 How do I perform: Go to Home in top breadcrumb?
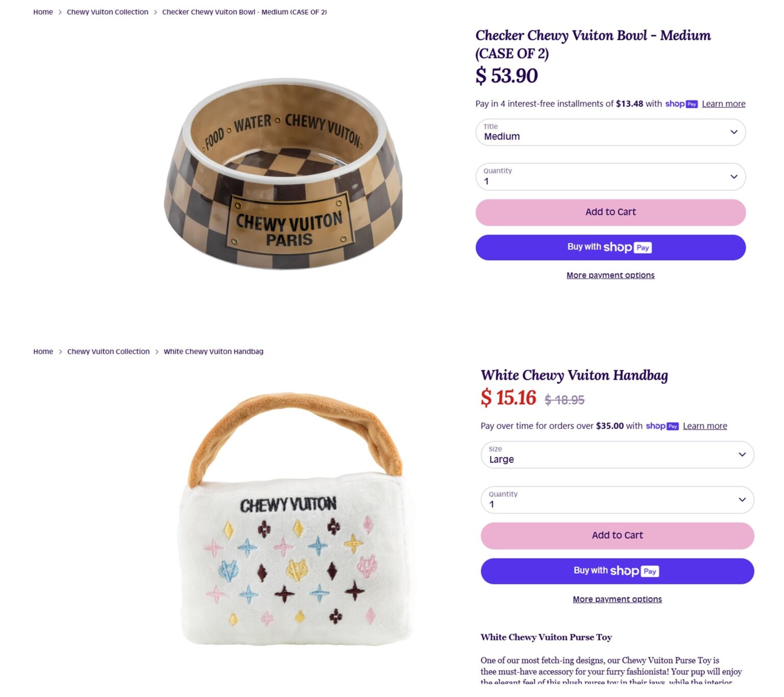(43, 12)
